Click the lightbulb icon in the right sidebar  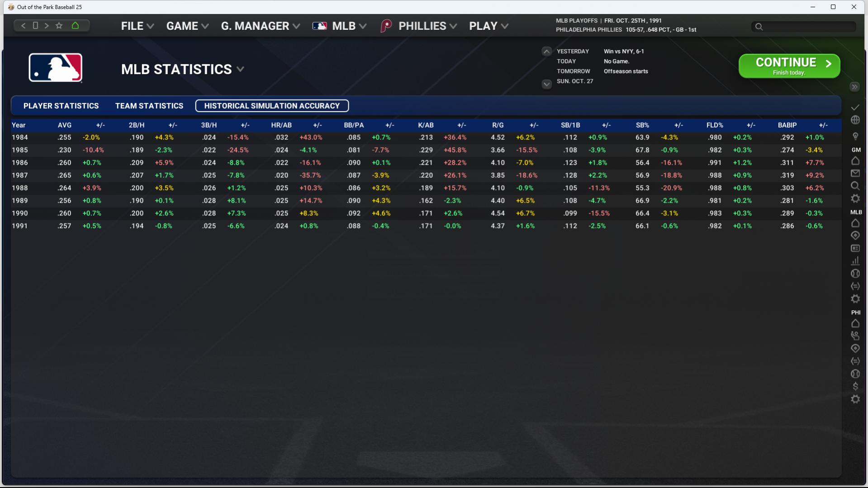pyautogui.click(x=855, y=136)
